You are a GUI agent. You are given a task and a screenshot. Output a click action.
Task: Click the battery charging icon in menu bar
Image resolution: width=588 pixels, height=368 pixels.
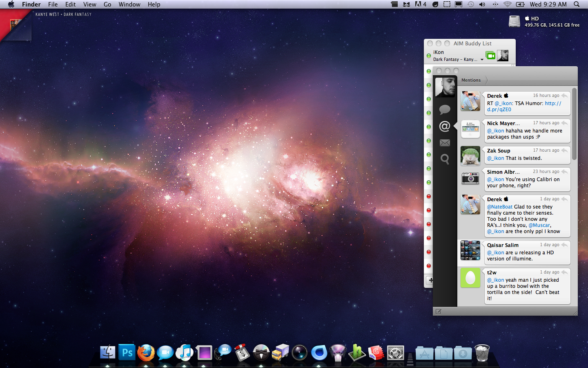tap(520, 4)
